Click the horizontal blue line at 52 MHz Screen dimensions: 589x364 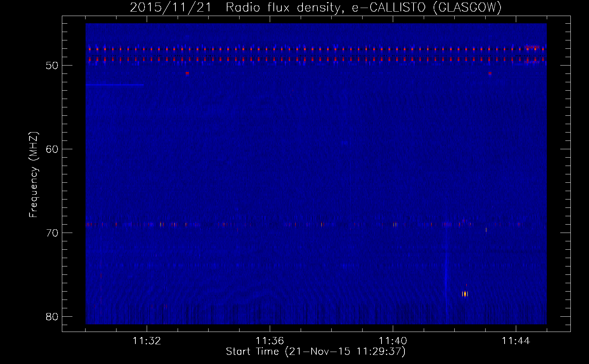[x=115, y=84]
